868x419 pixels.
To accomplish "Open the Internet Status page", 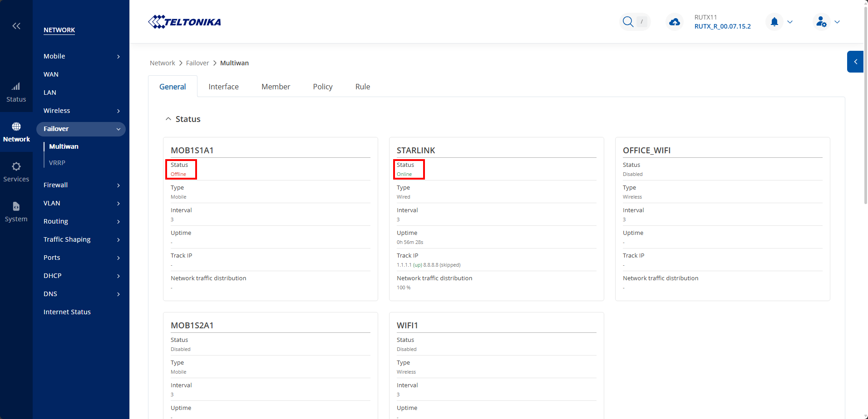I will (67, 312).
